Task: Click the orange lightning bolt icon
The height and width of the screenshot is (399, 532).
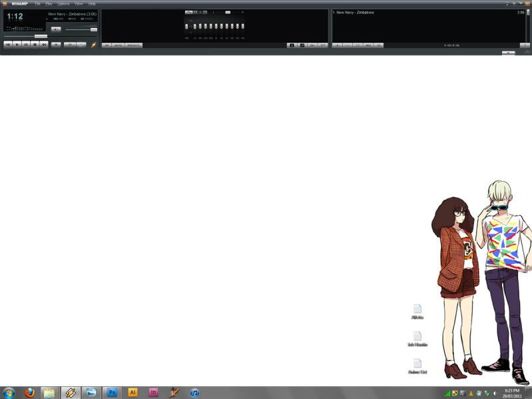Action: [x=93, y=45]
